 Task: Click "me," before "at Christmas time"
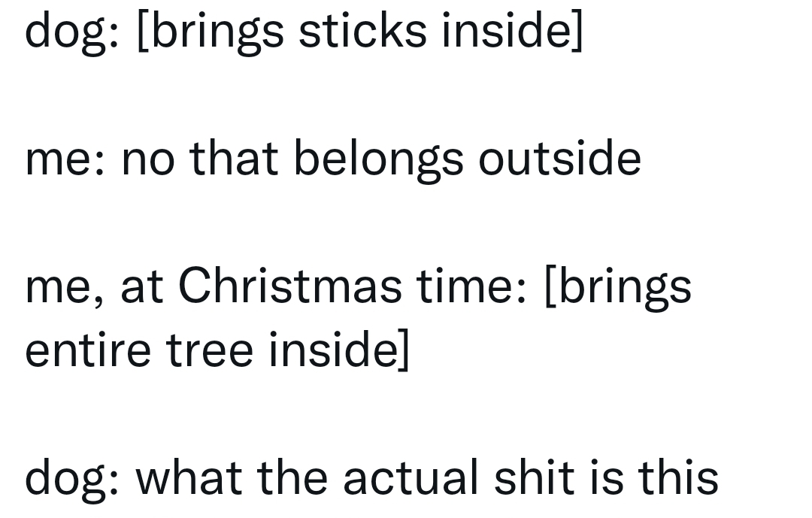(x=65, y=288)
